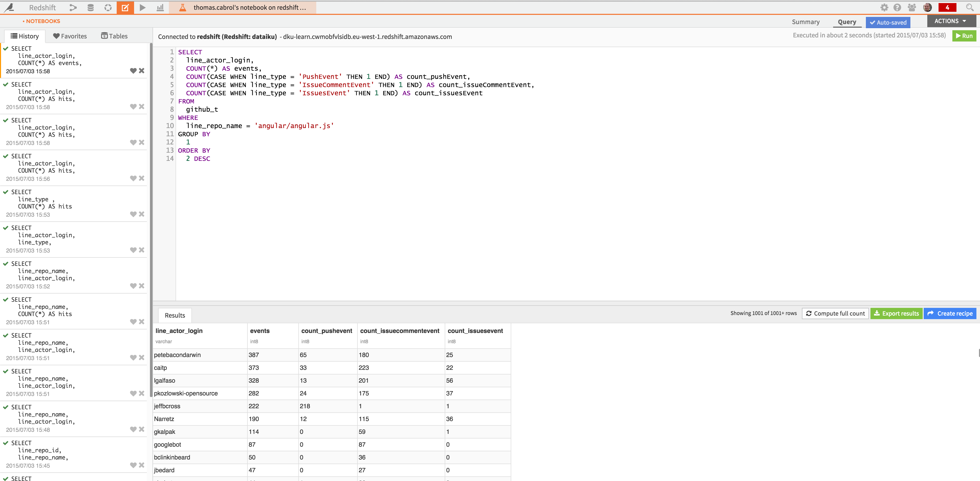Screen dimensions: 980x481
Task: Switch to the History tab
Action: (x=25, y=36)
